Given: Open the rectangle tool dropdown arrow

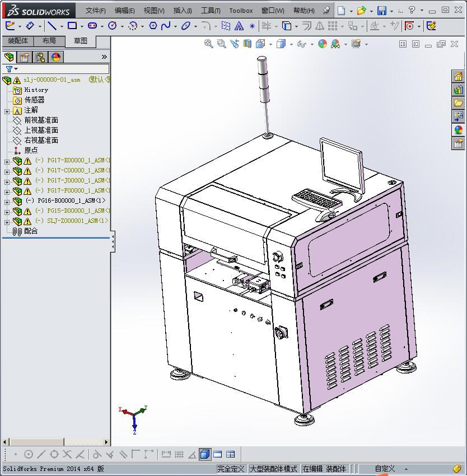Looking at the screenshot, I should (82, 26).
